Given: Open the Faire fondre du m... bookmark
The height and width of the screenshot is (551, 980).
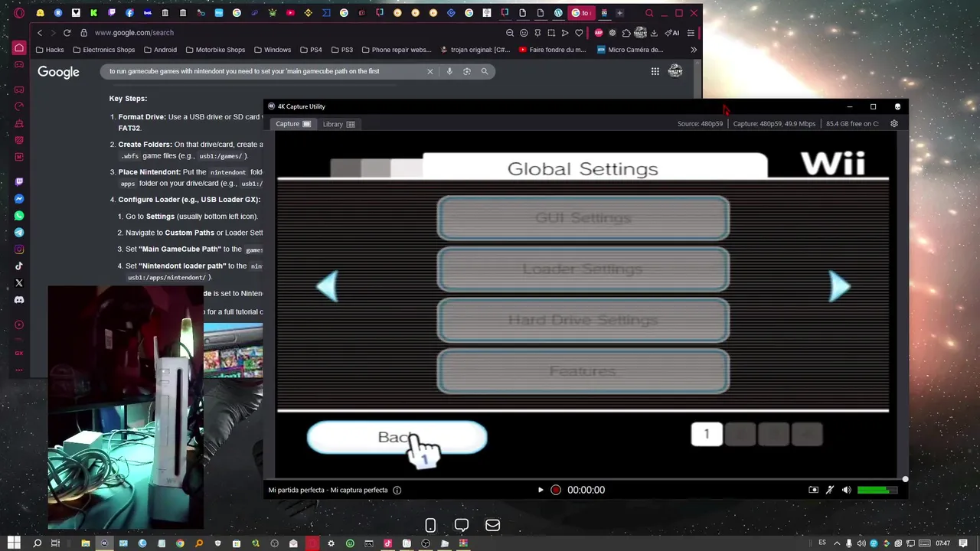Looking at the screenshot, I should coord(552,50).
